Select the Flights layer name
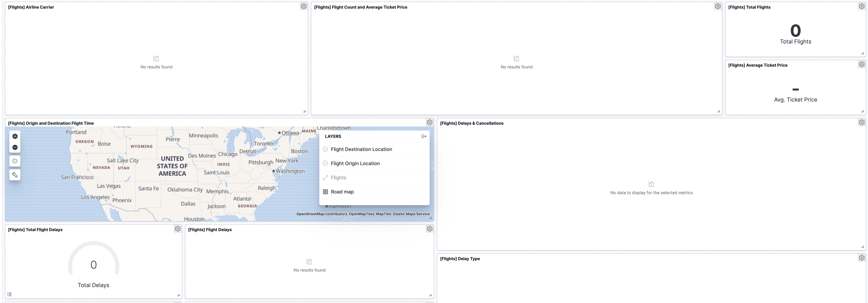Screen dimensions: 868x303 338,177
